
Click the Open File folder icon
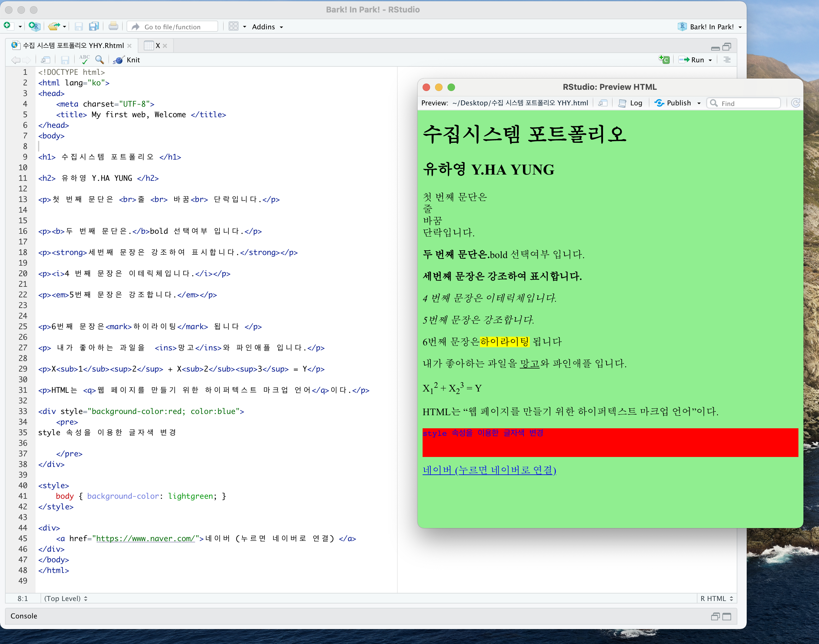(54, 26)
